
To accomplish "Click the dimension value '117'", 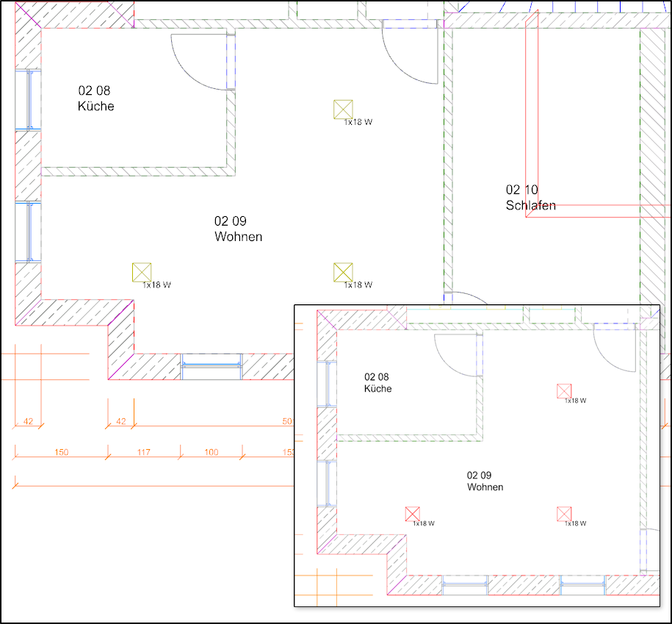I will pyautogui.click(x=143, y=452).
